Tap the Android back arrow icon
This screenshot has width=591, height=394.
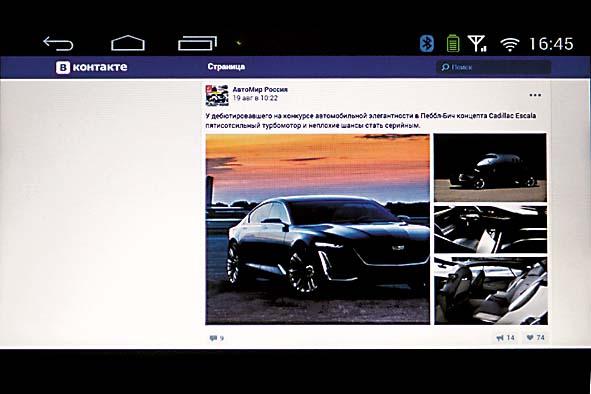click(x=58, y=43)
